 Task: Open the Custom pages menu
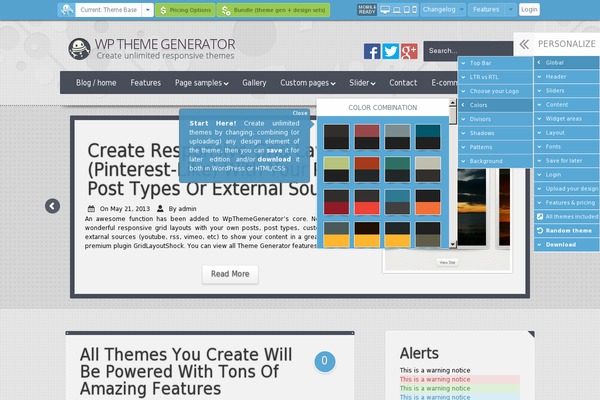[308, 83]
